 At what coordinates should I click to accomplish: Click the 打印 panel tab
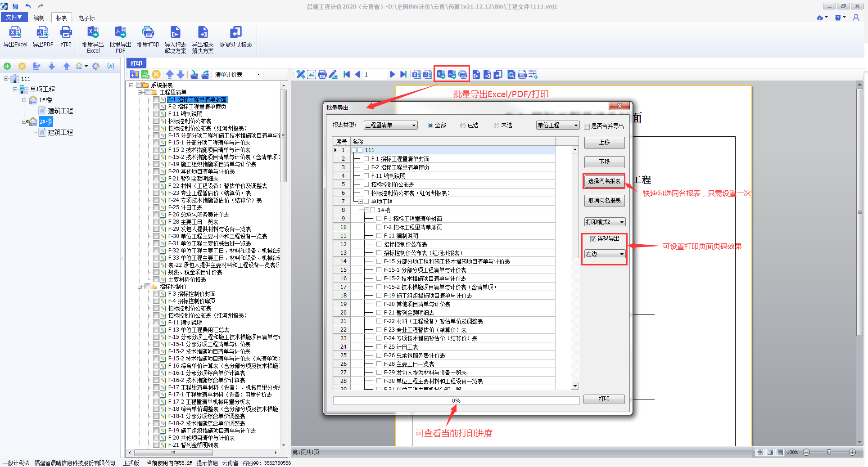(136, 63)
